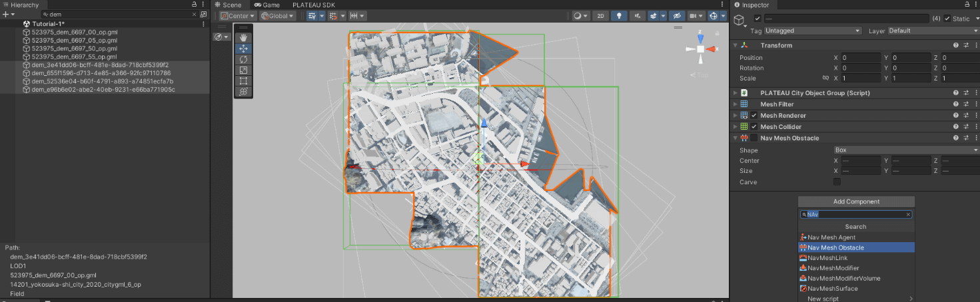Toggle 2D scene view mode
This screenshot has height=302, width=980.
600,16
